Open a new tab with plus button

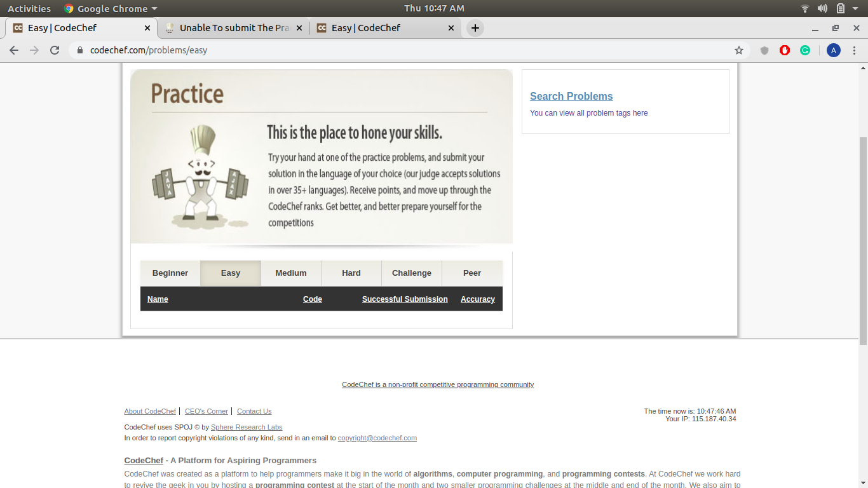(475, 28)
